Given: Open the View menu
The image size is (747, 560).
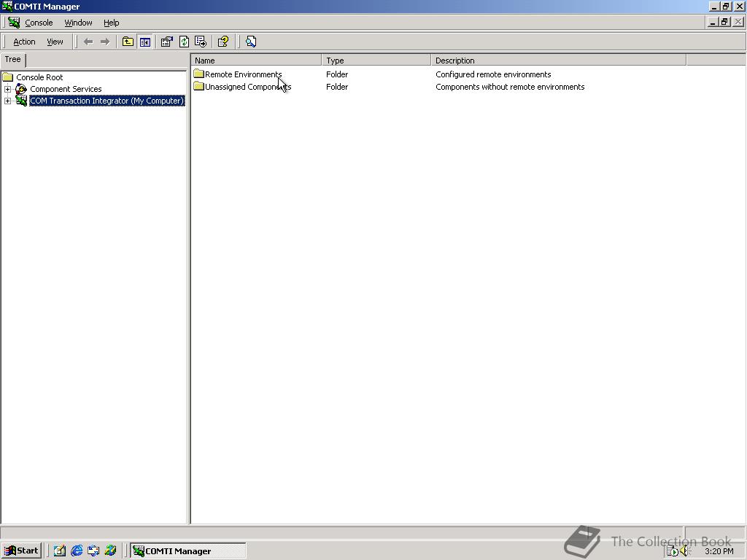Looking at the screenshot, I should pos(55,42).
